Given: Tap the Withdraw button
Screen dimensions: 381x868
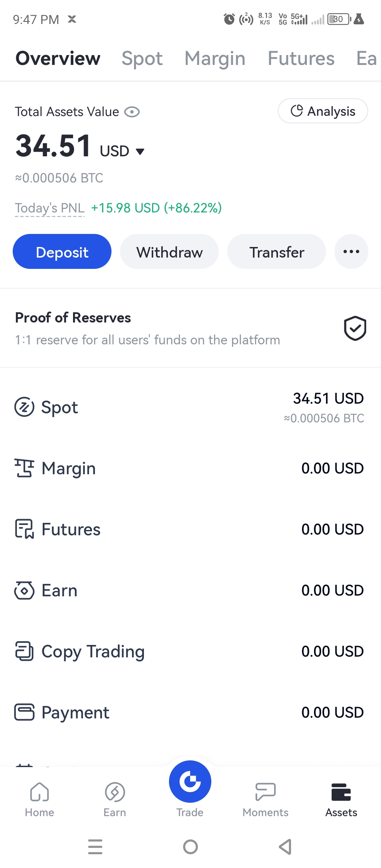Looking at the screenshot, I should click(x=169, y=252).
